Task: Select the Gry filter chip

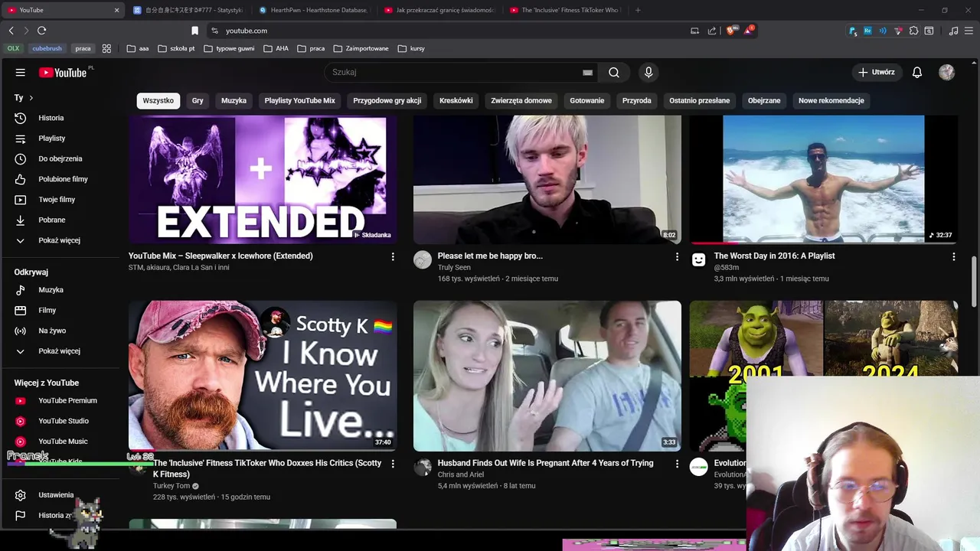Action: pos(198,100)
